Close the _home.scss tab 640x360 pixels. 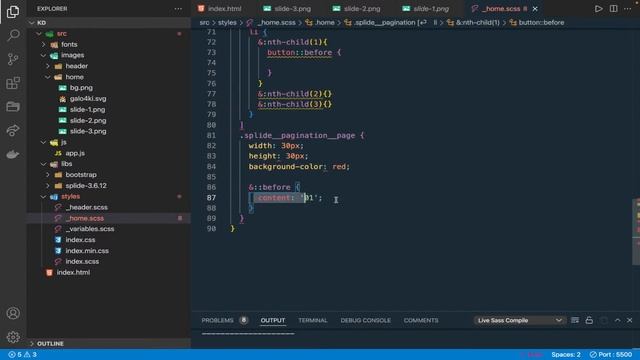point(535,9)
